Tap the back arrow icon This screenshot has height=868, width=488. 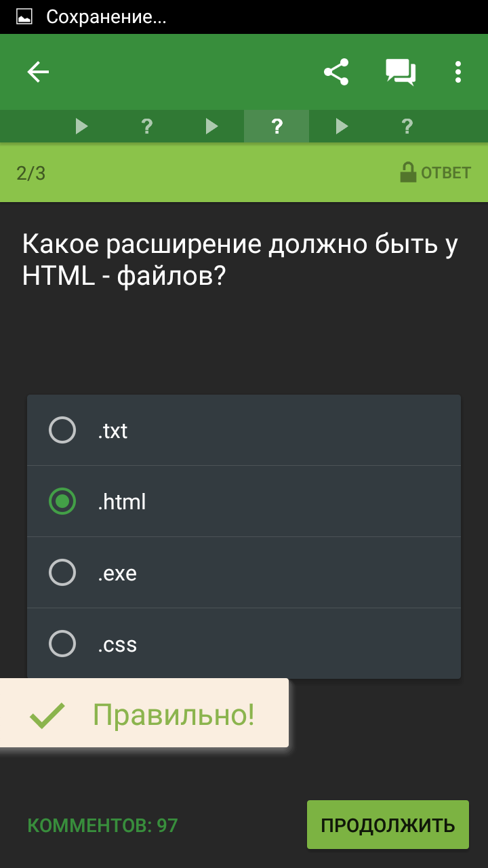coord(38,72)
